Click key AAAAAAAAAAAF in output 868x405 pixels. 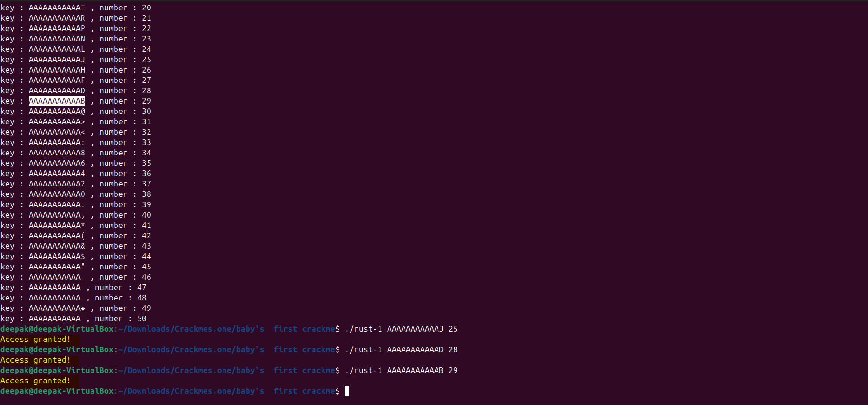pyautogui.click(x=57, y=80)
